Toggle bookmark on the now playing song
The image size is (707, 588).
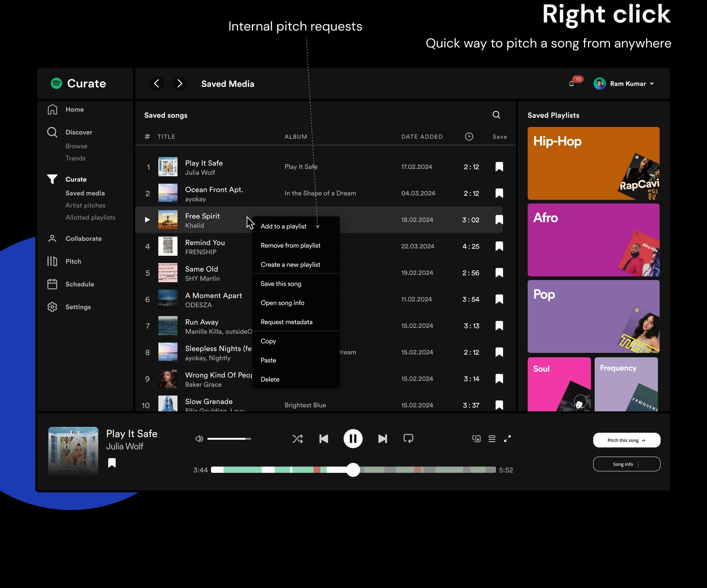point(112,463)
